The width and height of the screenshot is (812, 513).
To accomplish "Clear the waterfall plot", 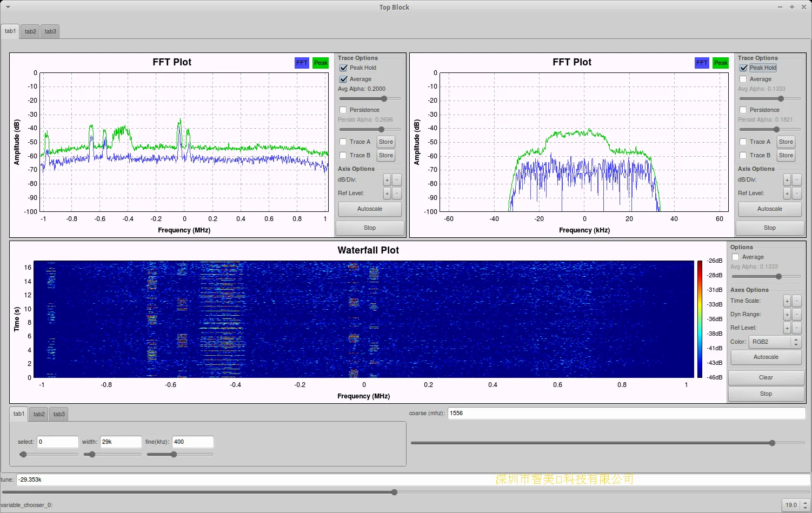I will [x=766, y=378].
